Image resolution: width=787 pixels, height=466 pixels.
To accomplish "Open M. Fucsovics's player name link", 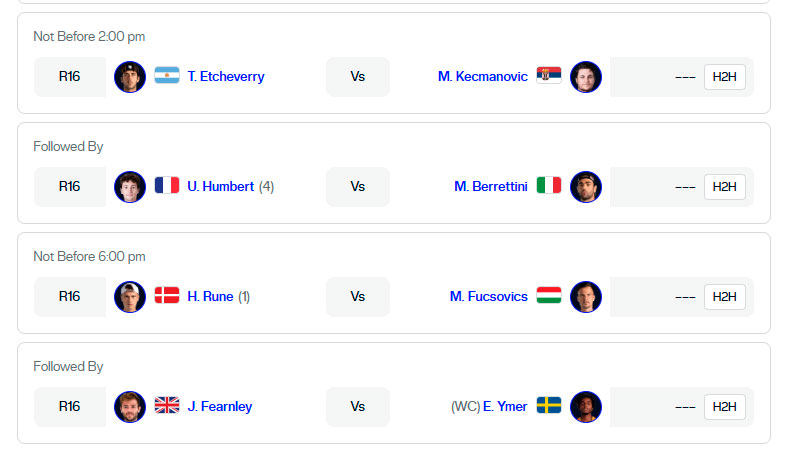I will [x=489, y=296].
